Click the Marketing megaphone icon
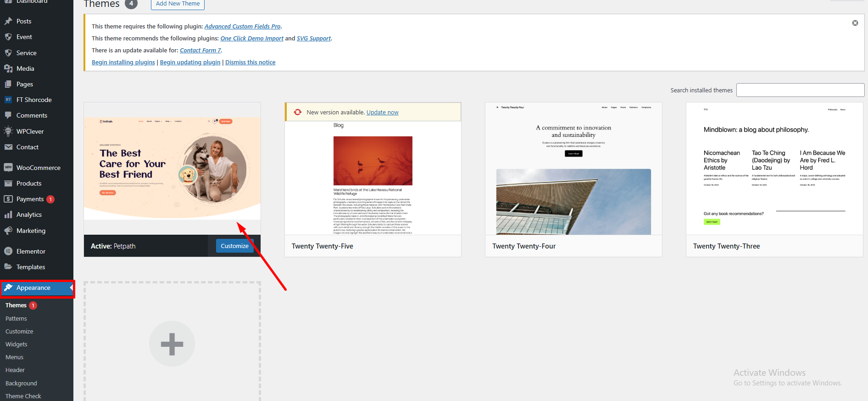 point(8,231)
